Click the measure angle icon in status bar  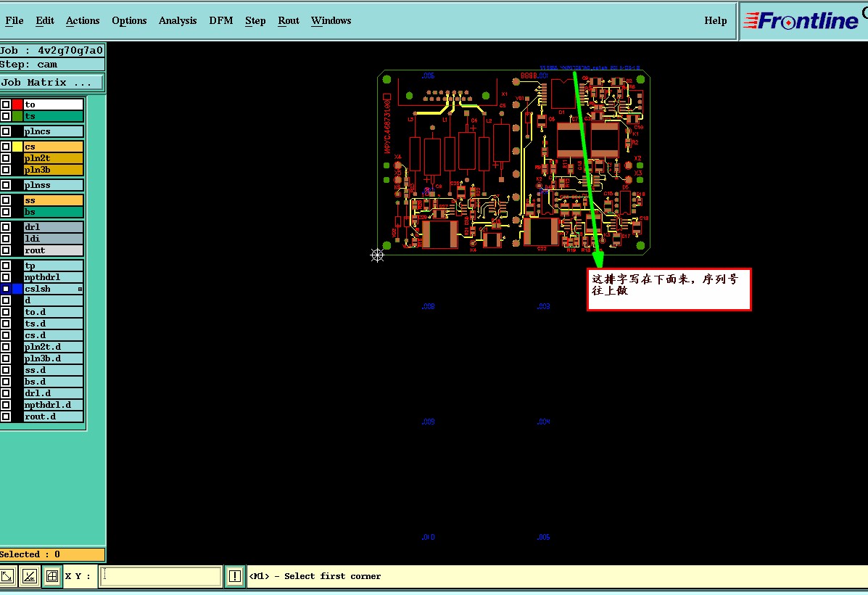[29, 576]
